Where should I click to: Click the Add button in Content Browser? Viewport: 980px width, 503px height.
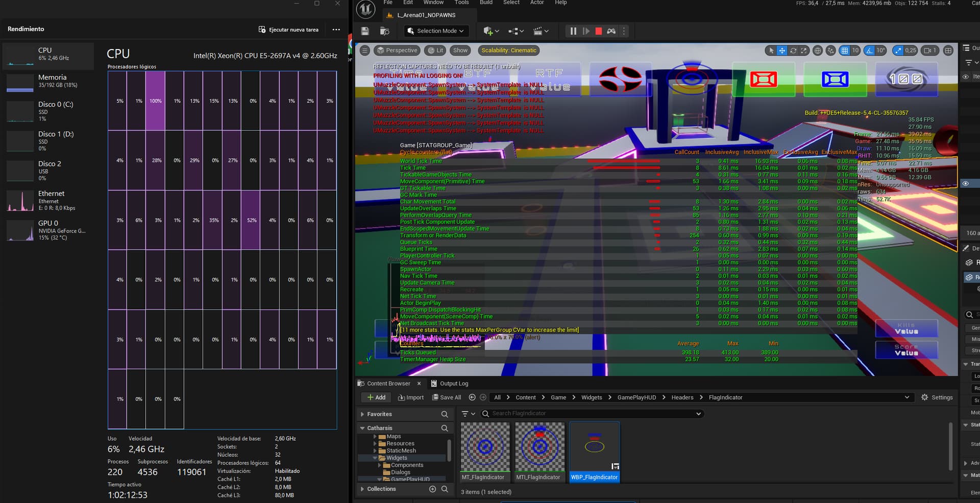click(376, 397)
